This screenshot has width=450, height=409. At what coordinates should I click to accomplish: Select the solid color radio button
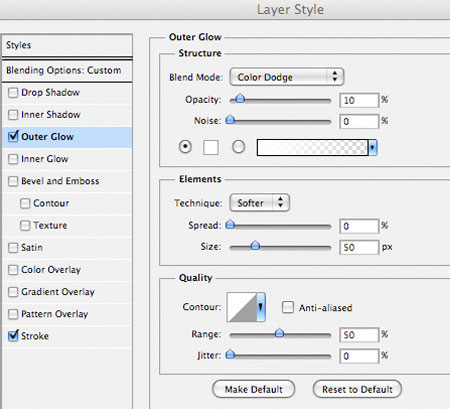coord(185,147)
